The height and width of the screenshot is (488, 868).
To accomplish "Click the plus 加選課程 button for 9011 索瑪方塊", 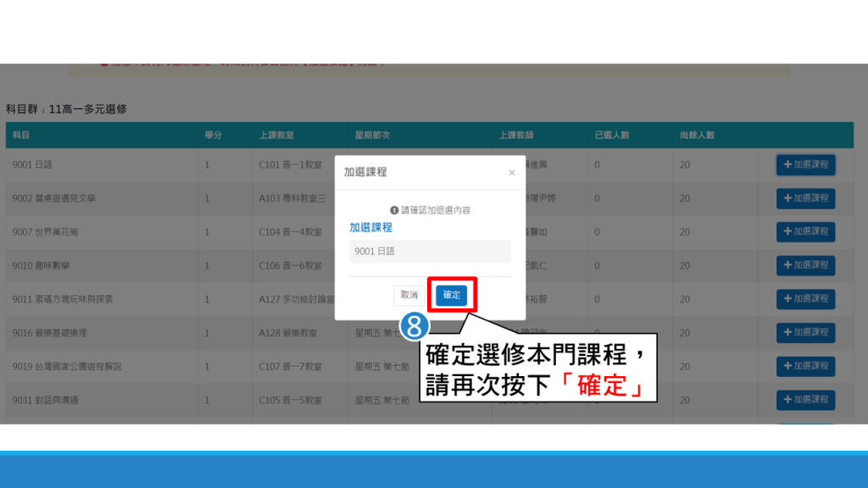I will 805,299.
